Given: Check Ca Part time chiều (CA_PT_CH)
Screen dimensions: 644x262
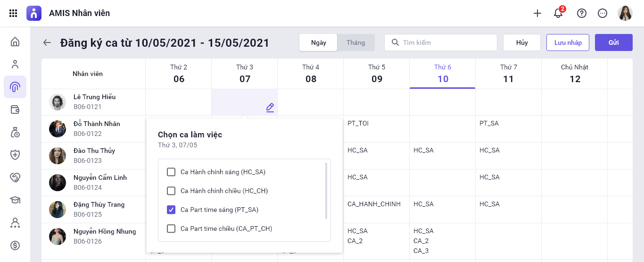Looking at the screenshot, I should (x=171, y=228).
